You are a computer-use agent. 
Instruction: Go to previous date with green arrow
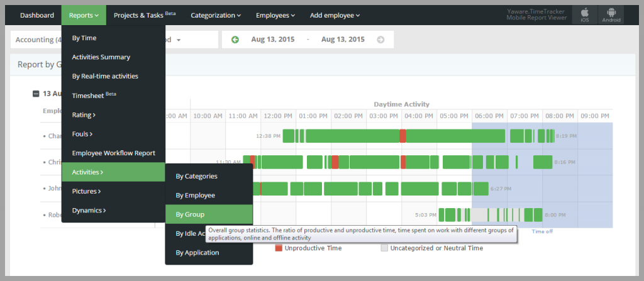click(235, 40)
